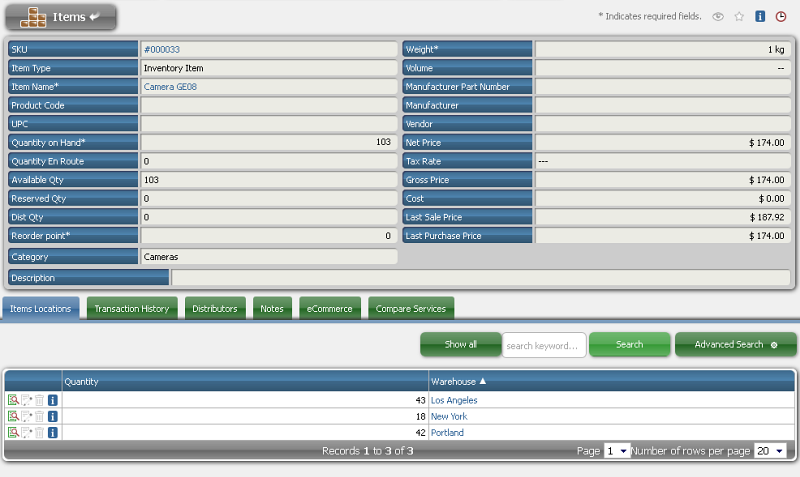Click the green Search button
Image resolution: width=800 pixels, height=477 pixels.
[x=629, y=345]
